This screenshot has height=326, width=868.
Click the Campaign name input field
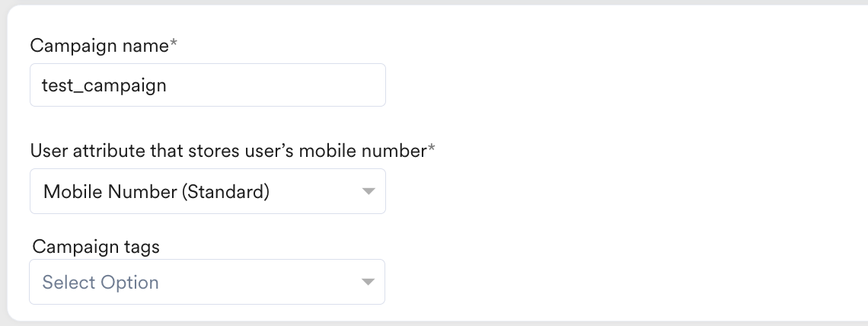tap(207, 85)
